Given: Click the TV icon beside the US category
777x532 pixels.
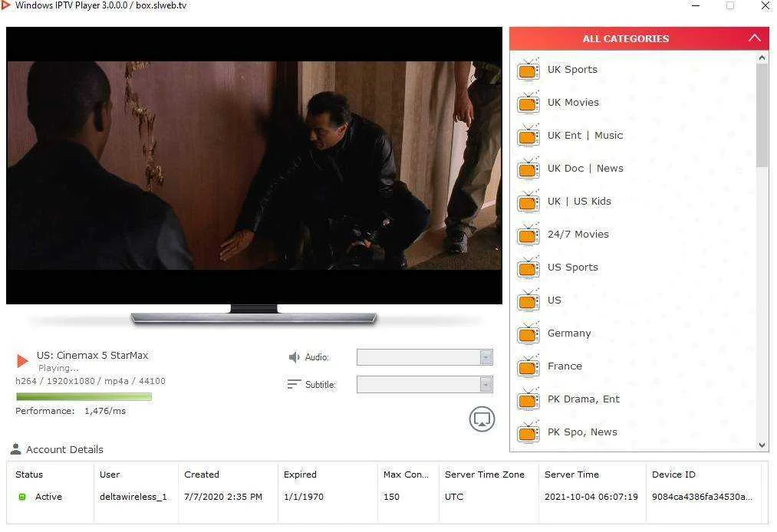Looking at the screenshot, I should coord(528,300).
